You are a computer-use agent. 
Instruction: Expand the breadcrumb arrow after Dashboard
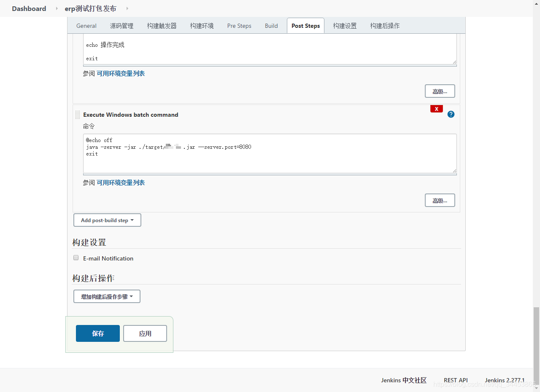pyautogui.click(x=57, y=8)
